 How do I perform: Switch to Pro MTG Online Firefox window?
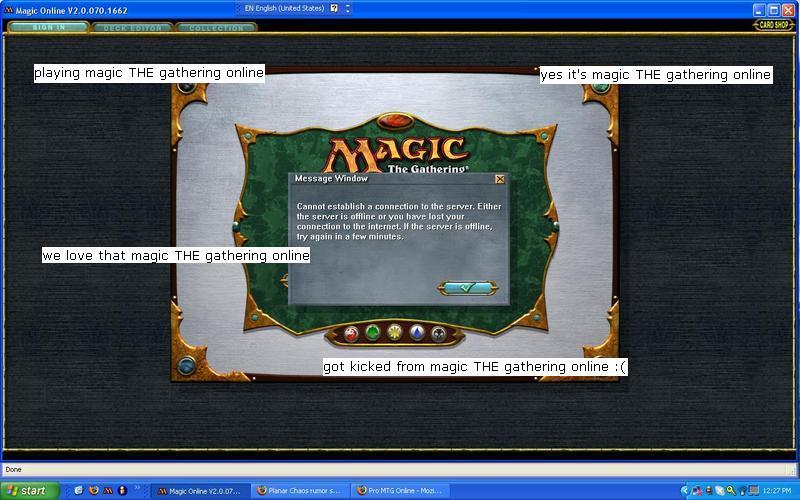click(401, 491)
